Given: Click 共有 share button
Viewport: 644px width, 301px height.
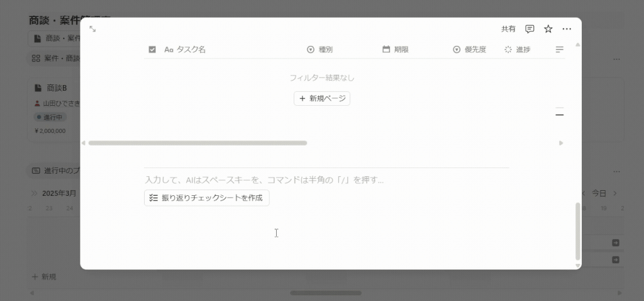Looking at the screenshot, I should 508,29.
